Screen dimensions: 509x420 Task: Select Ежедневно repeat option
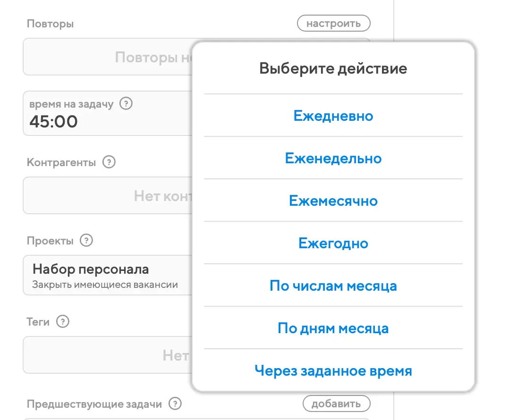(x=333, y=116)
